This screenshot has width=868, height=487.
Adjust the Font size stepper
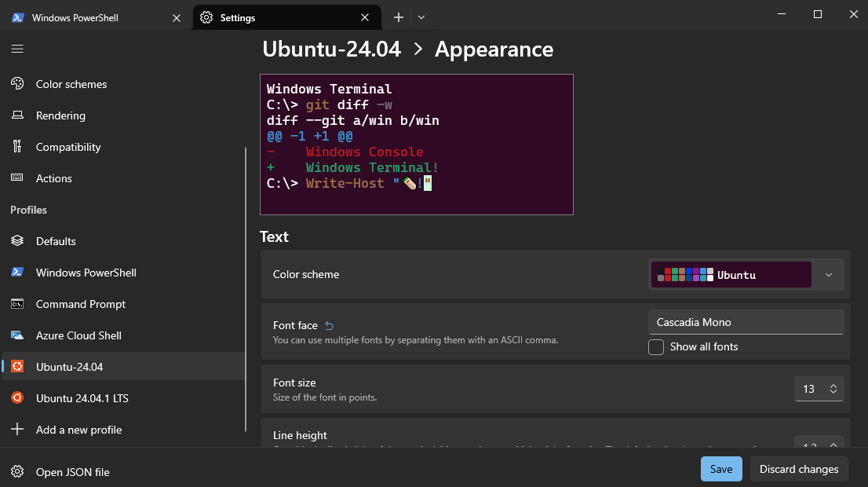point(833,389)
